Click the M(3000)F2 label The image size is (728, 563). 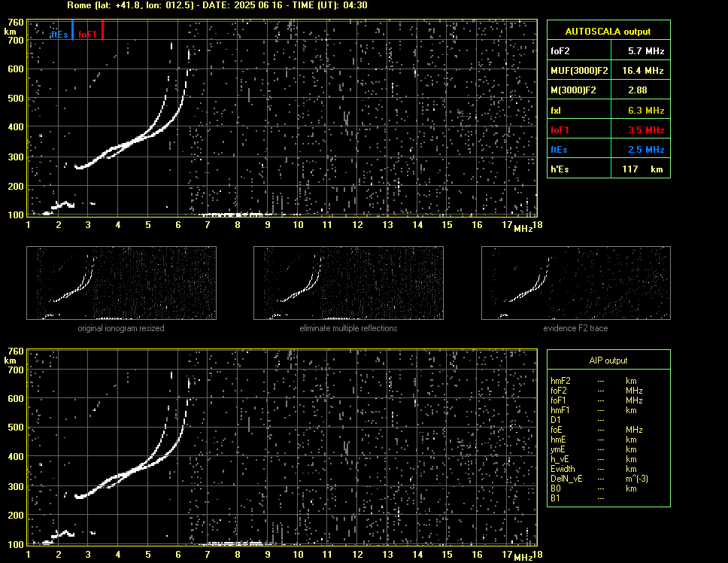pyautogui.click(x=573, y=90)
